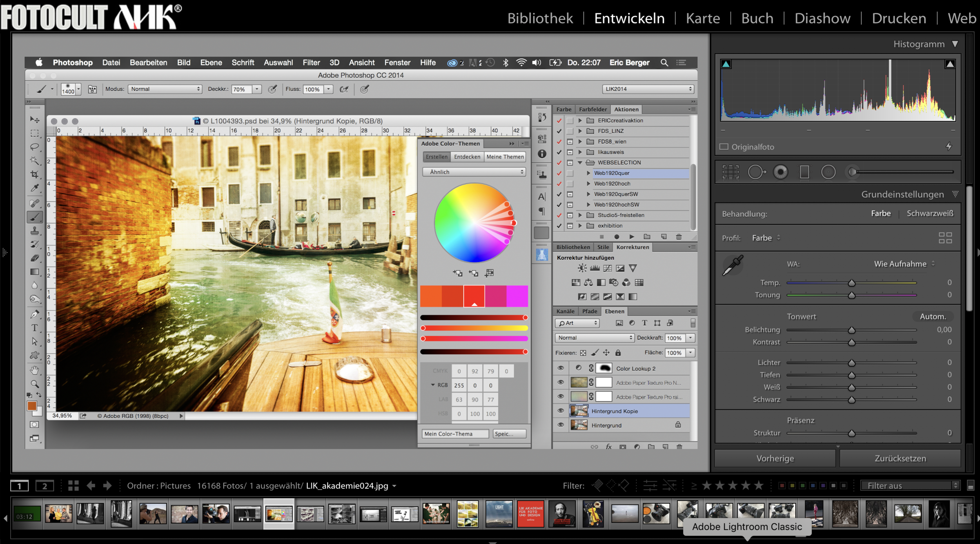Open the Ebene menu
Screen dimensions: 980x544
(211, 63)
